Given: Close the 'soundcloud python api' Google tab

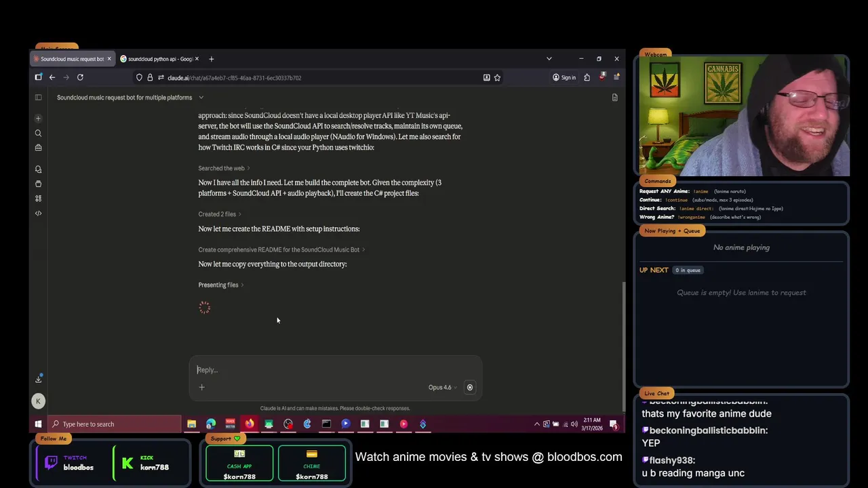Looking at the screenshot, I should [x=197, y=59].
